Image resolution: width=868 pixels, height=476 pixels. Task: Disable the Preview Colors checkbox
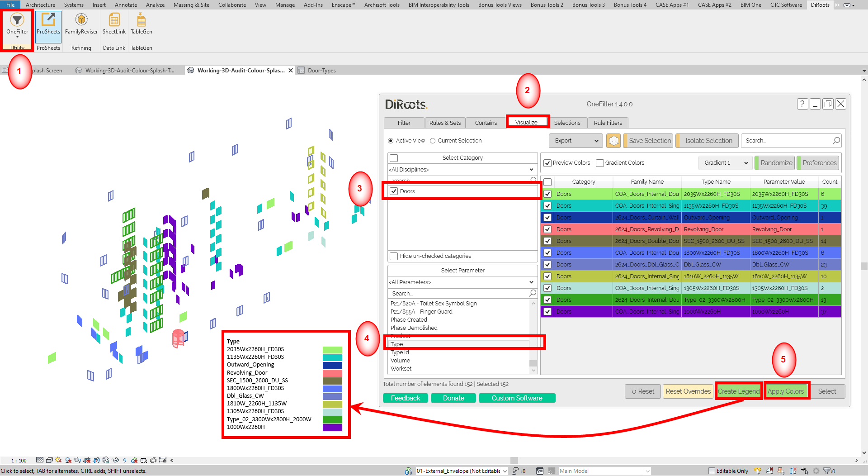pos(548,162)
